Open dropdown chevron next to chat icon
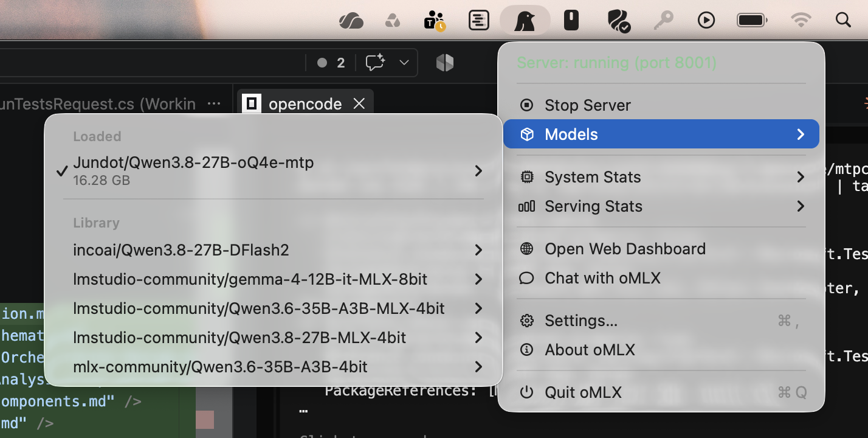This screenshot has width=868, height=438. click(x=404, y=63)
